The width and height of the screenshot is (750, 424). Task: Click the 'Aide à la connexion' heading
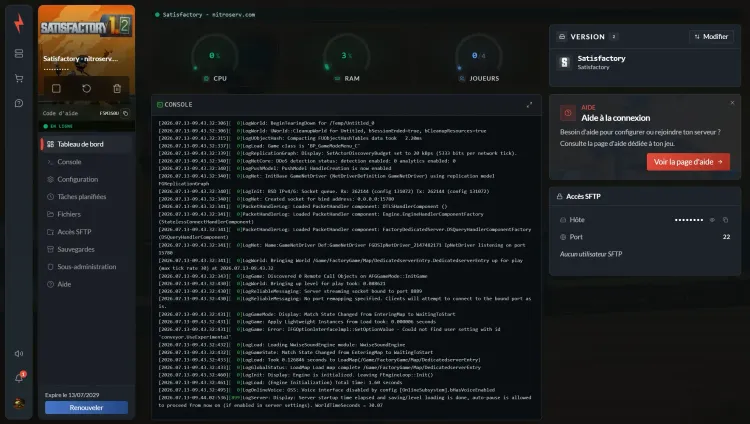coord(616,118)
